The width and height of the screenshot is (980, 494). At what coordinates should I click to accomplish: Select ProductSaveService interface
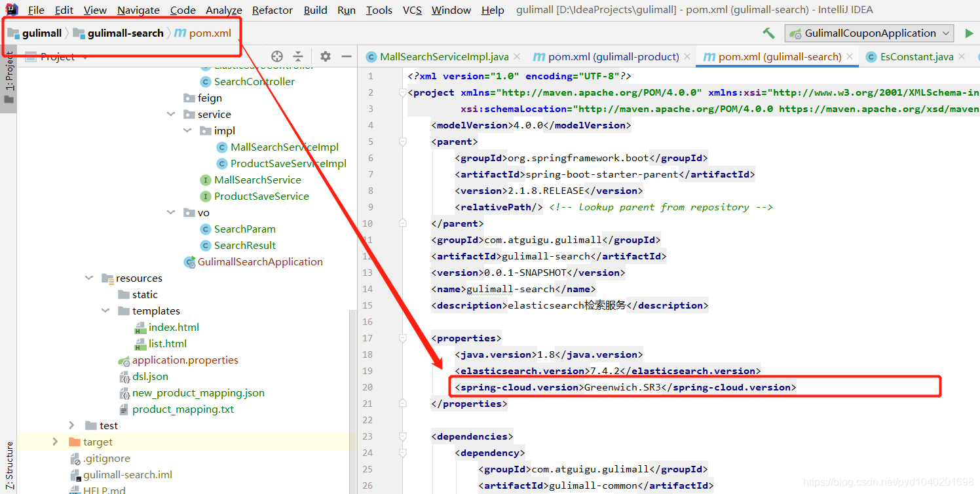pyautogui.click(x=261, y=197)
